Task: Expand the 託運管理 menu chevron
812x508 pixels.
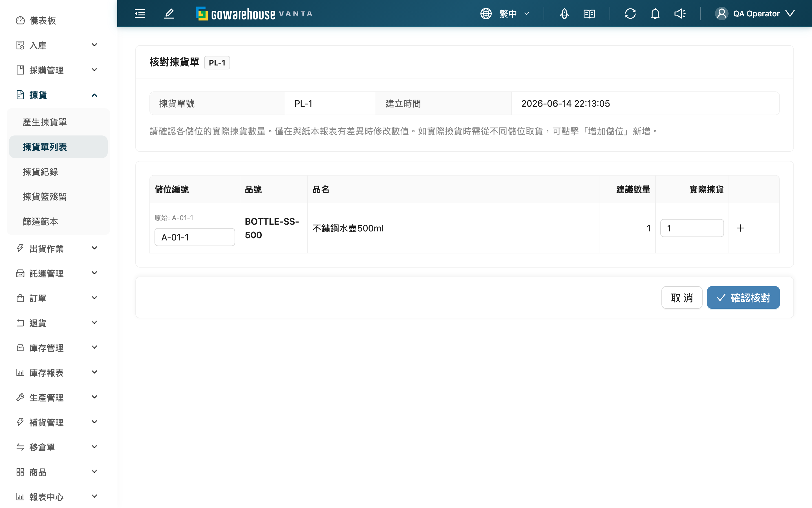Action: pyautogui.click(x=94, y=273)
